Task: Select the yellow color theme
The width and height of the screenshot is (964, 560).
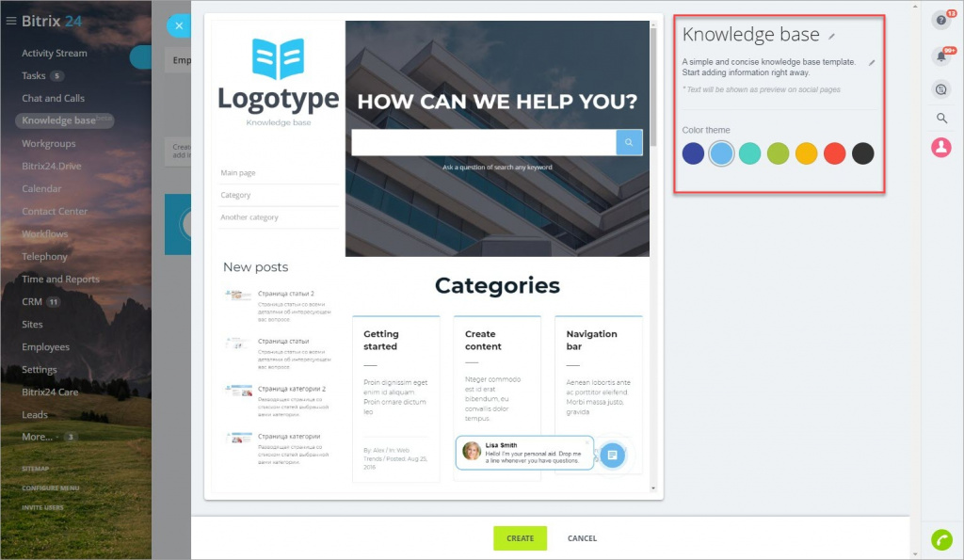Action: pyautogui.click(x=806, y=153)
